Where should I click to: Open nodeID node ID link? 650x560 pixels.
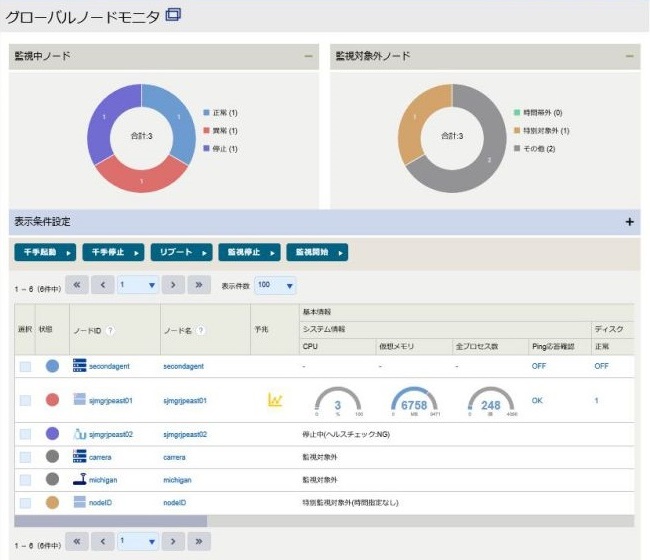[100, 503]
